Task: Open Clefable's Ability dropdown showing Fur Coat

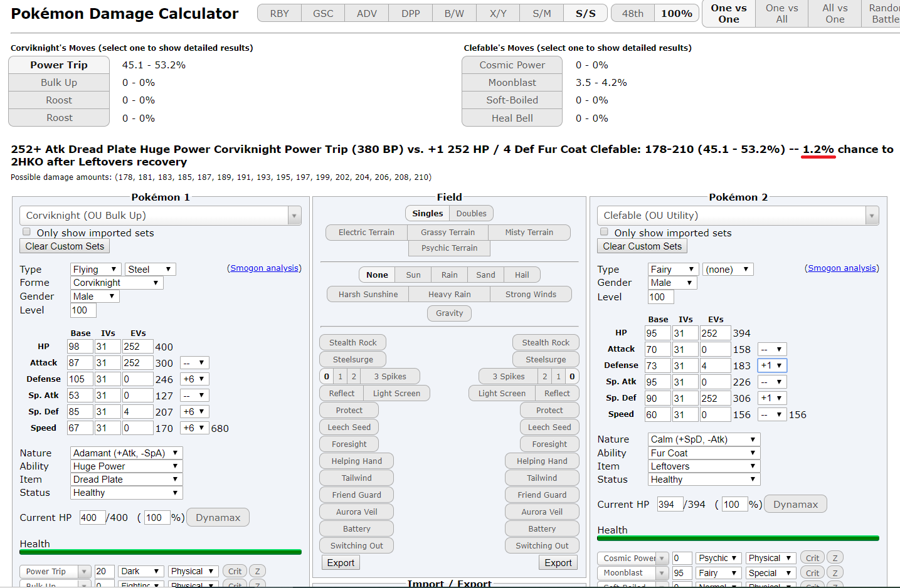Action: [x=704, y=453]
